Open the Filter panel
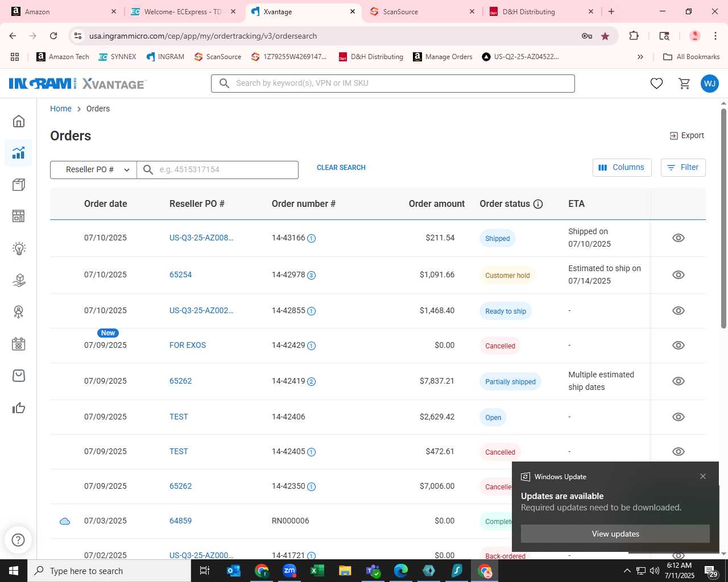The image size is (728, 582). [683, 168]
